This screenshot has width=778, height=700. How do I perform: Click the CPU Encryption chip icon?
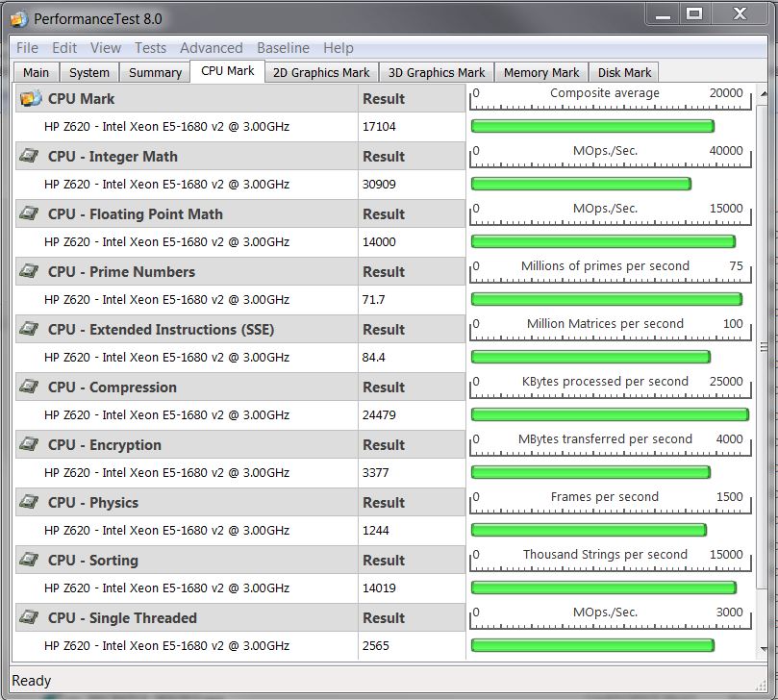coord(29,443)
